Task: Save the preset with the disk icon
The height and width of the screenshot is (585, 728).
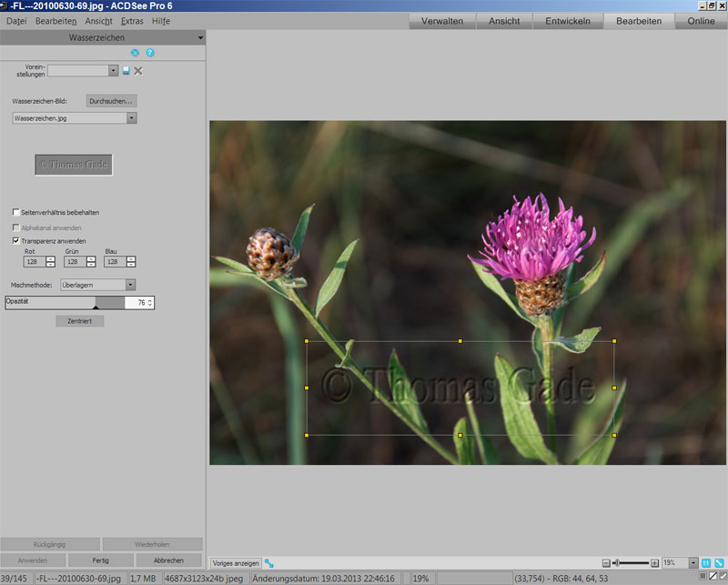Action: tap(126, 71)
